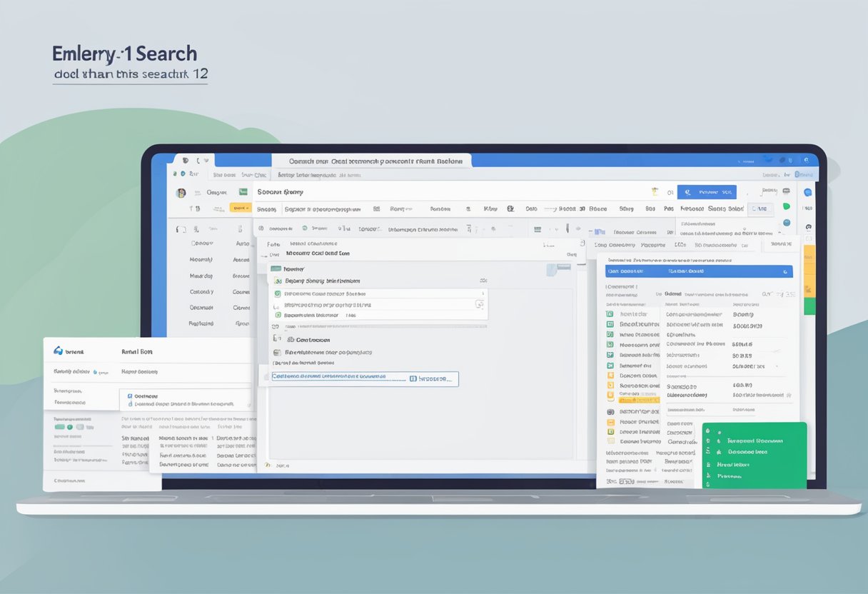Check the third green checkbox in center list
This screenshot has height=594, width=868.
278,314
